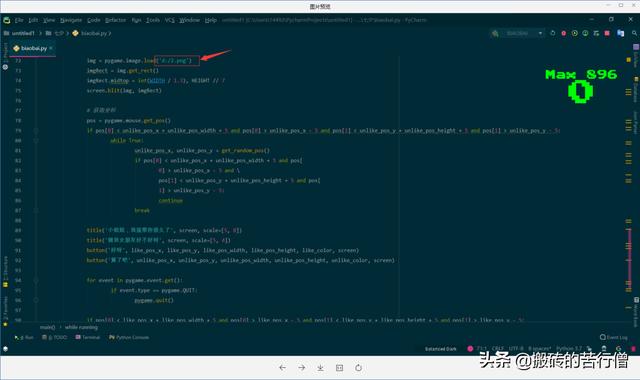Screen dimensions: 640x380
Task: Click the Python 3.7 interpreter indicator
Action: click(569, 349)
